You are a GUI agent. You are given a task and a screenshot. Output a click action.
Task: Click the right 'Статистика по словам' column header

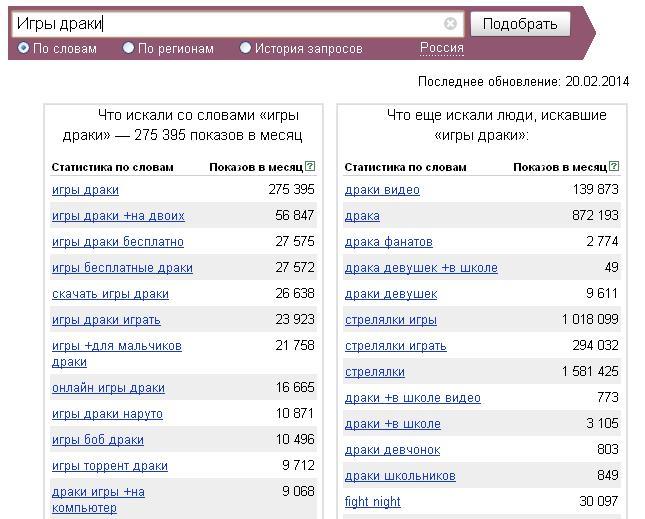406,167
